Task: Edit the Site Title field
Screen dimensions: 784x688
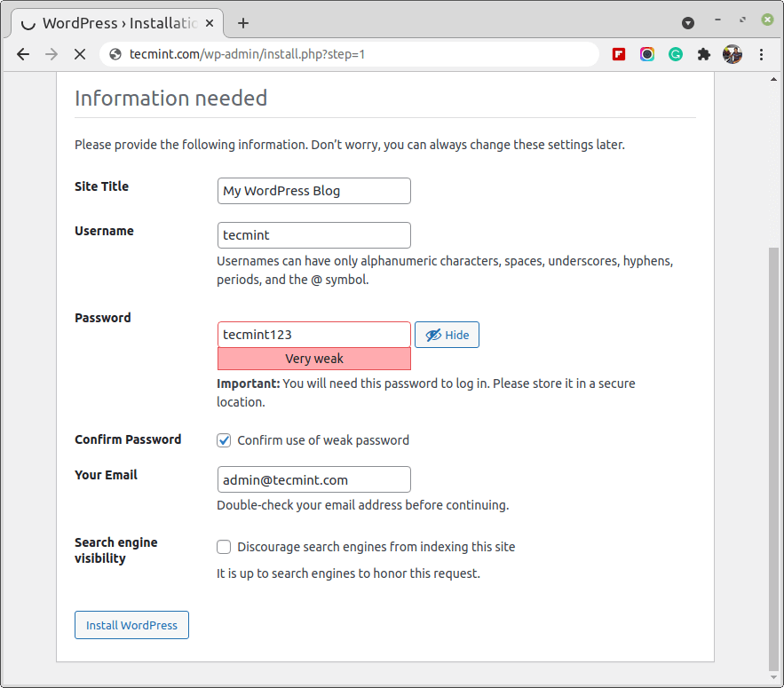Action: point(314,191)
